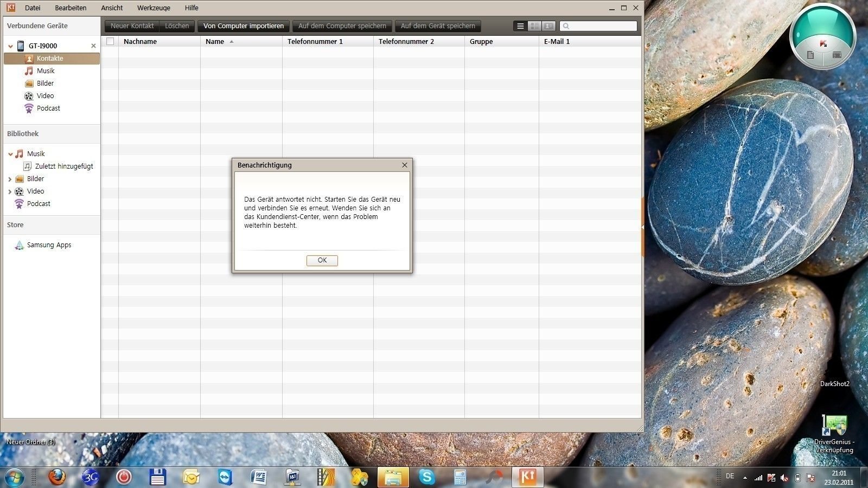Collapse the GT-I9000 device tree
Viewport: 868px width, 488px height.
[10, 46]
